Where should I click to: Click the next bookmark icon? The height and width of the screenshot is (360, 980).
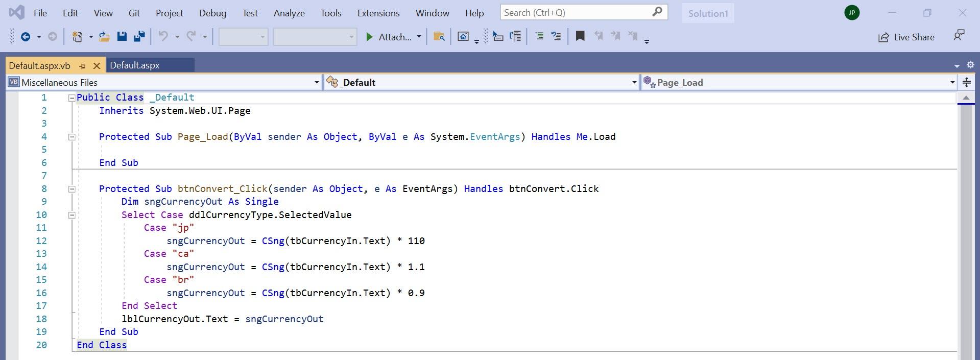click(x=615, y=36)
